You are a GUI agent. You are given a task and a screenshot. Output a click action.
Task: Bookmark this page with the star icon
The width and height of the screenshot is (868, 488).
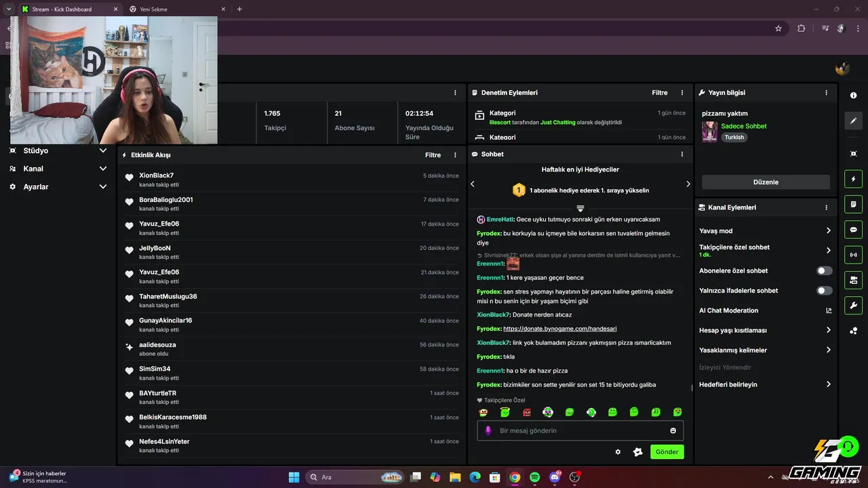778,28
